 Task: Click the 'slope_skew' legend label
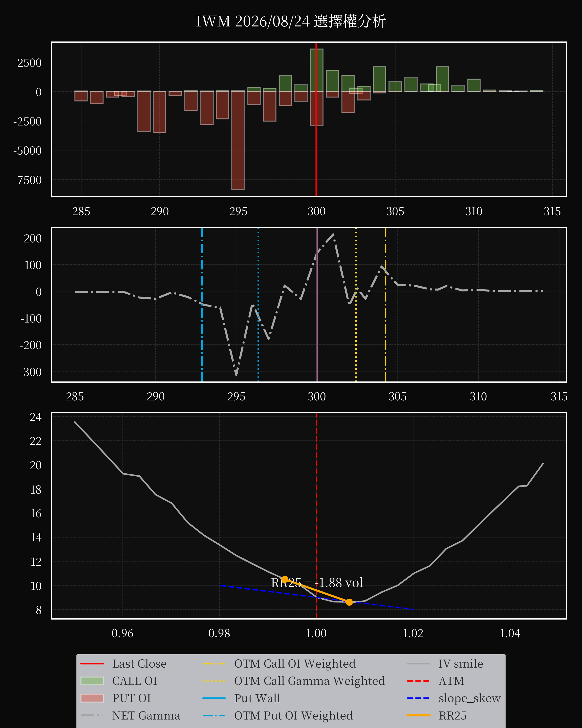tap(469, 698)
